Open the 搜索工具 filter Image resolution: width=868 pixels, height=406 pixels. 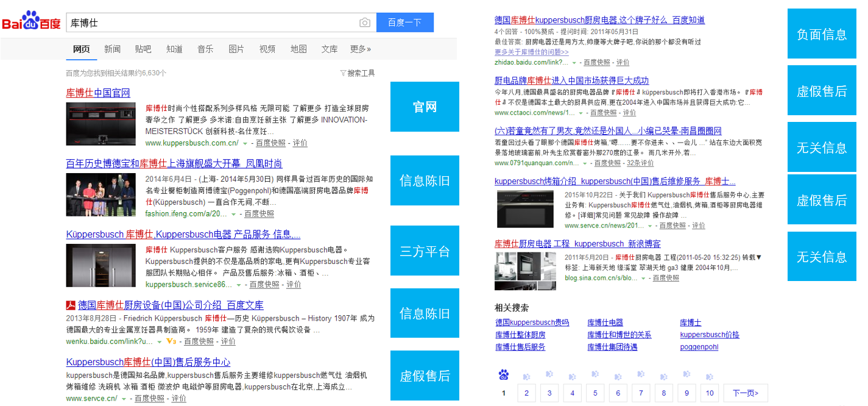click(358, 73)
